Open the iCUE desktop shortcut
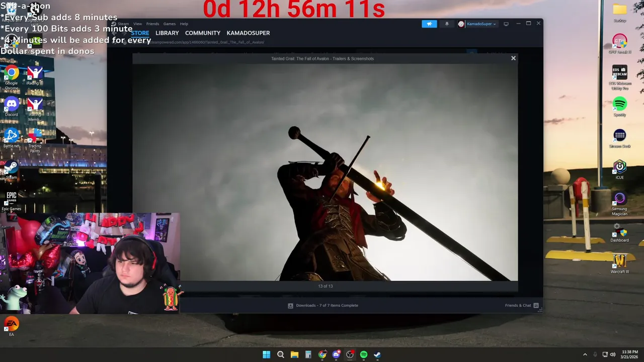 (x=619, y=170)
